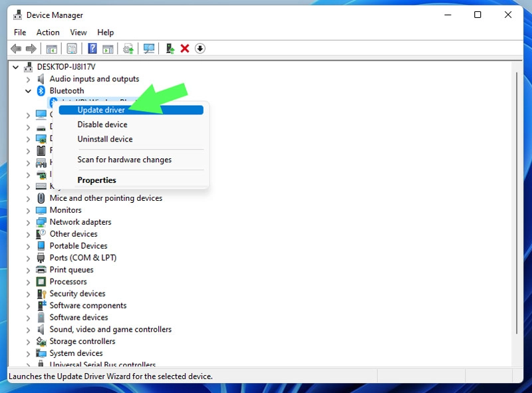Select the Ports (COM & LPT) label
The width and height of the screenshot is (532, 393).
(82, 258)
